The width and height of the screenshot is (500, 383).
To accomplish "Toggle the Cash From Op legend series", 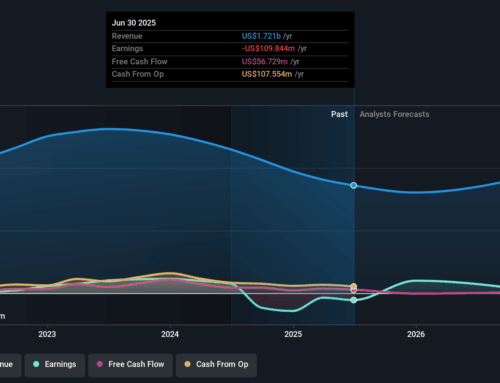I will tap(216, 365).
